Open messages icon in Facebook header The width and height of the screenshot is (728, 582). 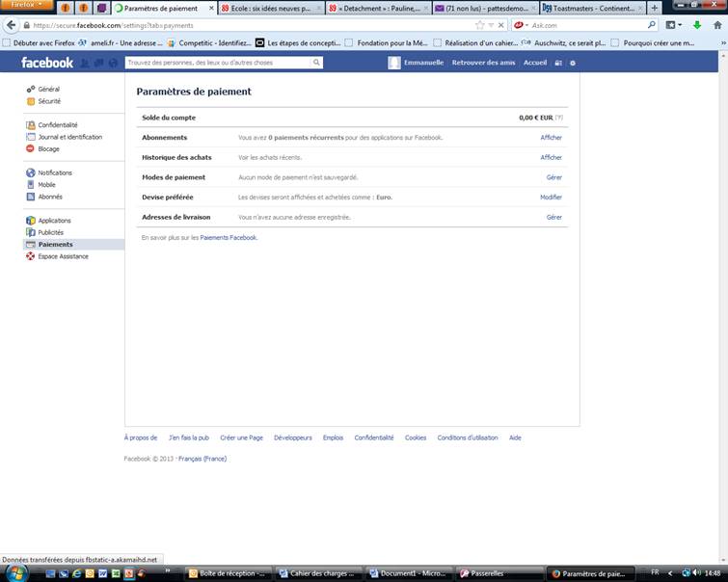point(98,63)
